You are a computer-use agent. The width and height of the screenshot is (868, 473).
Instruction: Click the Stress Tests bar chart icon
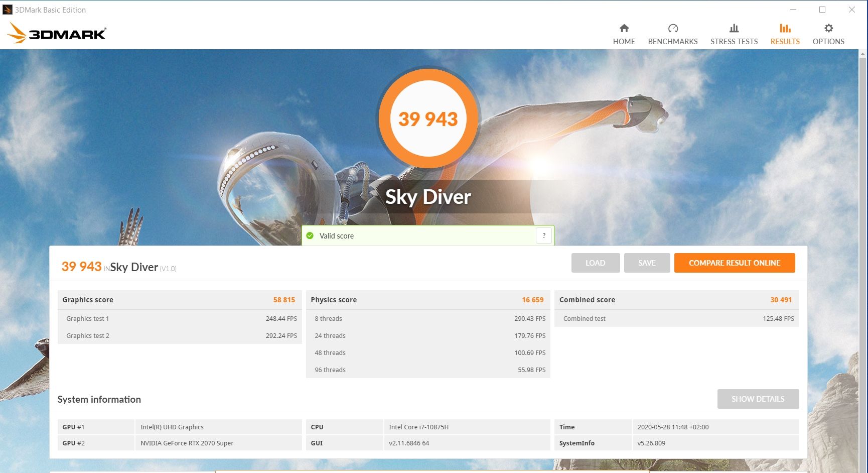[734, 28]
